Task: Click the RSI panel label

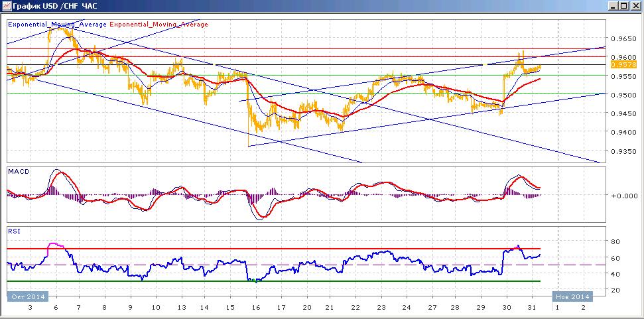Action: 14,231
